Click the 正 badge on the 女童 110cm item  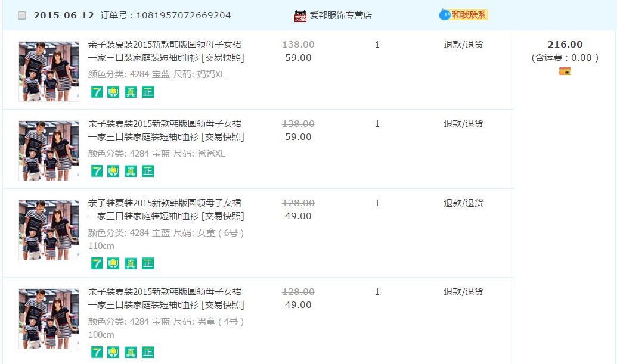click(148, 263)
